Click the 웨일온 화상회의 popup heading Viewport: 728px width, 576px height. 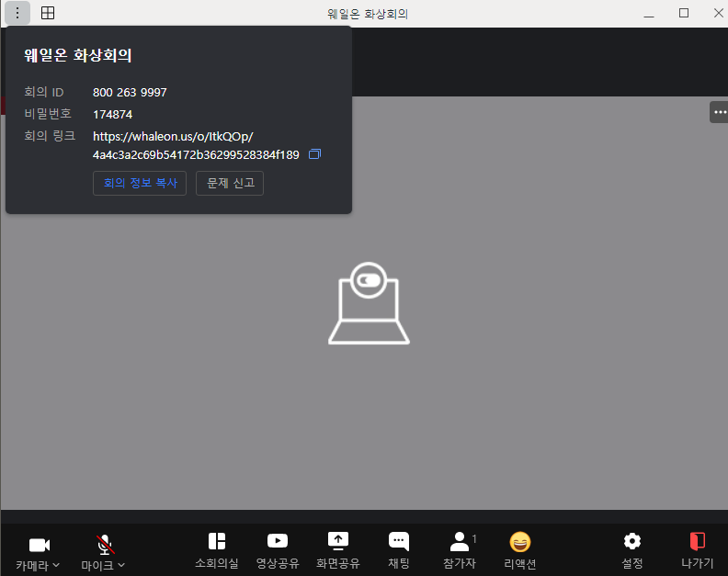(77, 55)
